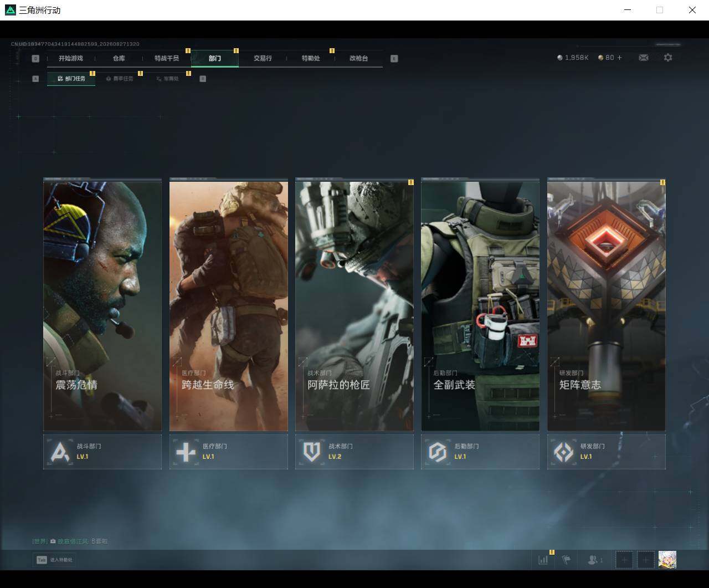The image size is (709, 588).
Task: Click the notification badge on 阿萨拉的枪匠 card
Action: pos(411,182)
